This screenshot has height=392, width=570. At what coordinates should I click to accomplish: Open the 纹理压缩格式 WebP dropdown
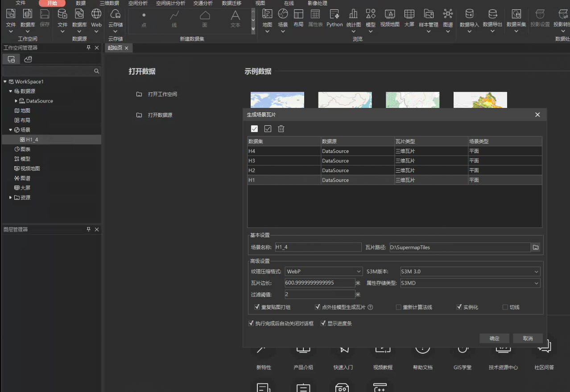coord(324,272)
